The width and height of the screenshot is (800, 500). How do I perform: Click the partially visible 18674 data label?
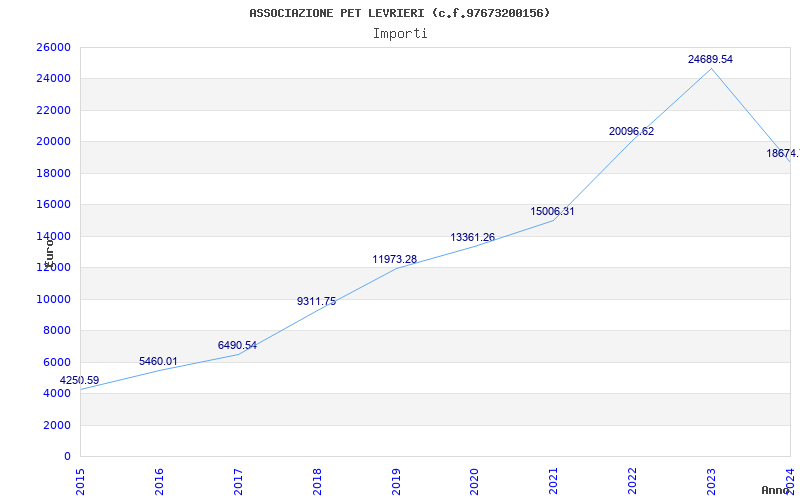(x=783, y=153)
